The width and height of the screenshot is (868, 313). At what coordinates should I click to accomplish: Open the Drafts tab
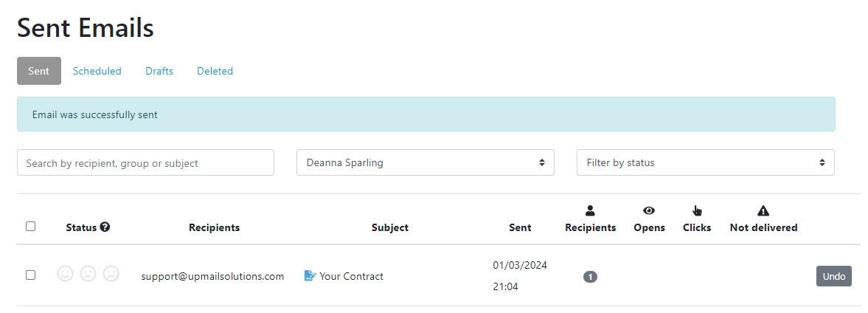coord(159,71)
